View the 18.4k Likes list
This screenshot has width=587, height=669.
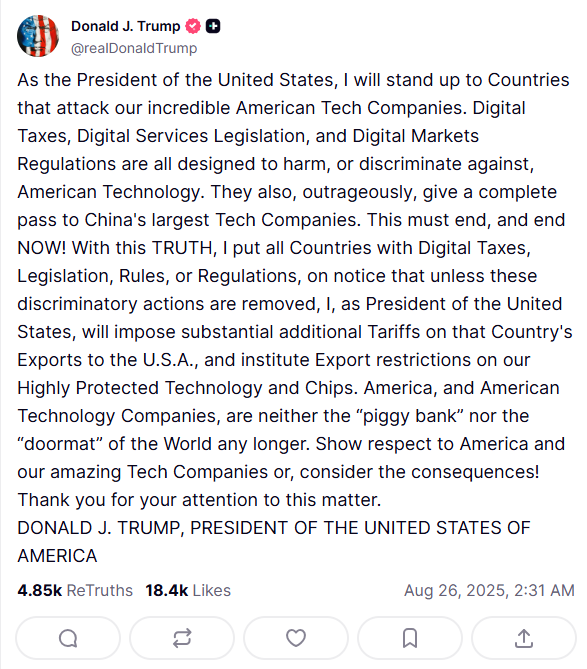click(188, 590)
